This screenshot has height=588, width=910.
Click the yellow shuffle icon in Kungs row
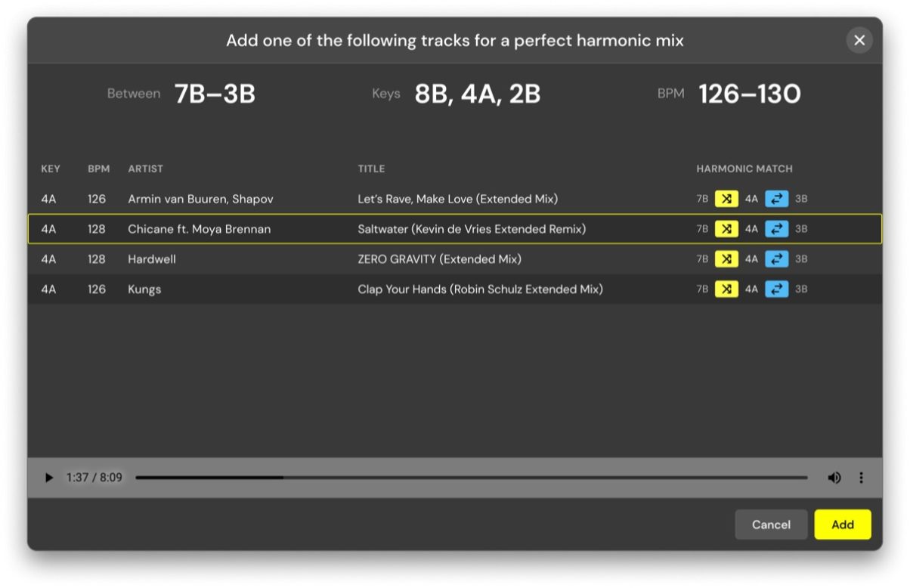pyautogui.click(x=726, y=289)
